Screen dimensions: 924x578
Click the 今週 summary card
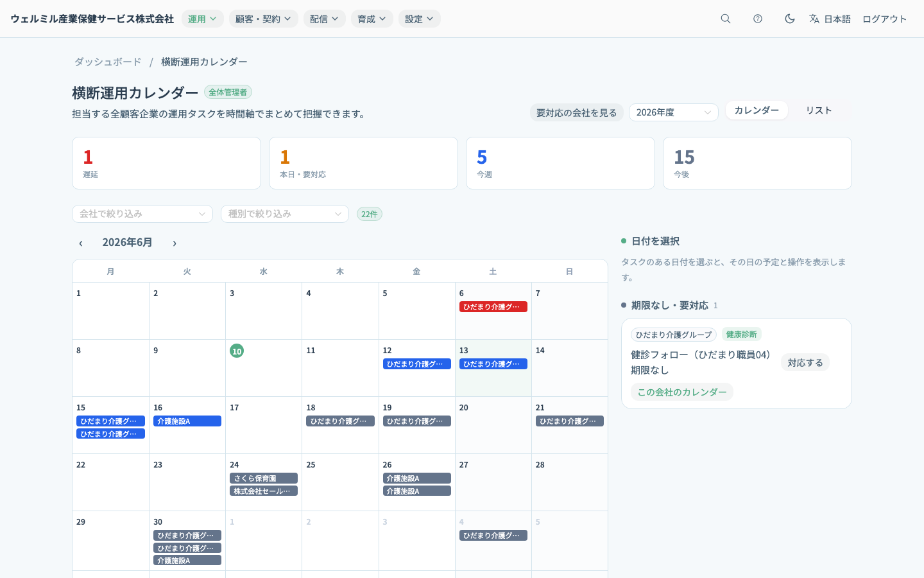[x=560, y=163]
